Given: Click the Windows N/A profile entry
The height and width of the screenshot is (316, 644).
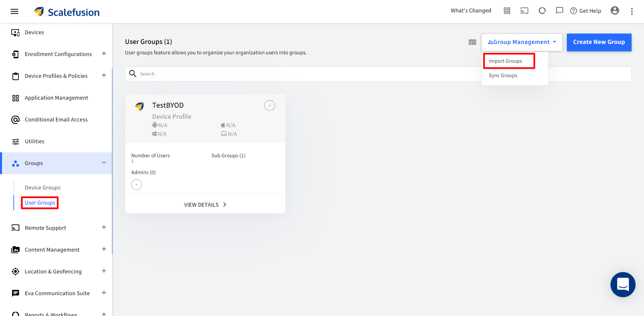Looking at the screenshot, I should (159, 134).
